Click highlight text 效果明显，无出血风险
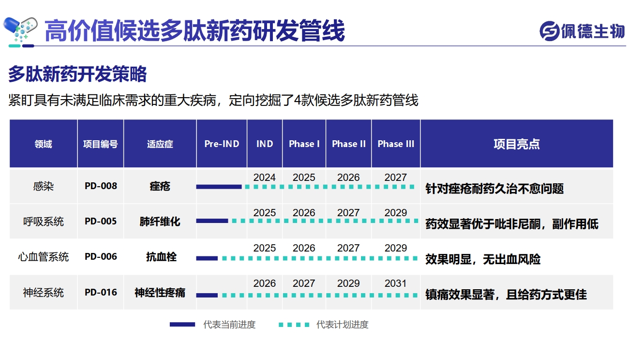The height and width of the screenshot is (341, 644). click(483, 259)
